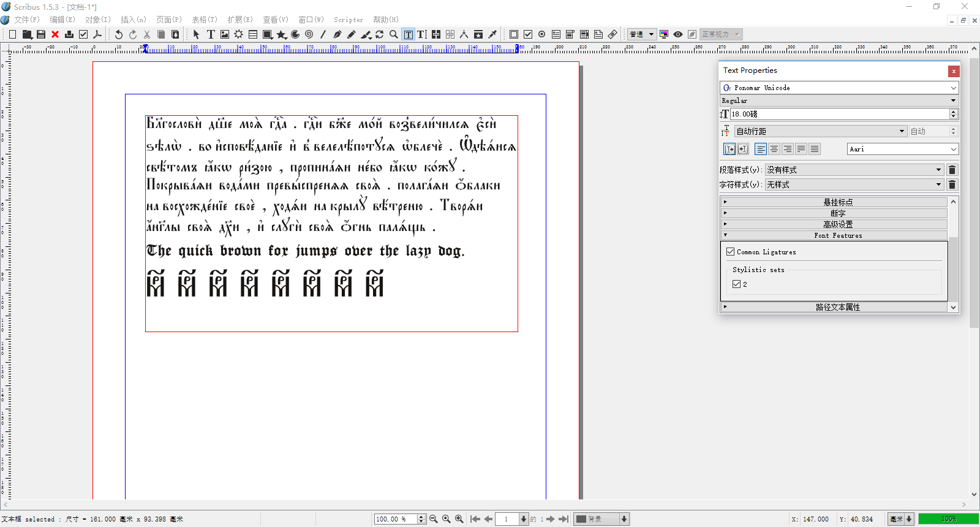This screenshot has height=527, width=980.
Task: Expand the 悬挂标点 section
Action: coord(834,202)
